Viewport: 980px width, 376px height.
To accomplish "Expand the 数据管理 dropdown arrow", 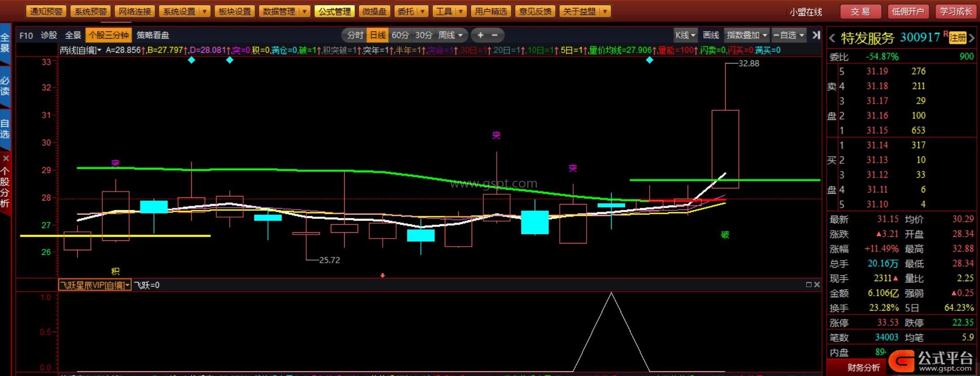I will tap(304, 12).
